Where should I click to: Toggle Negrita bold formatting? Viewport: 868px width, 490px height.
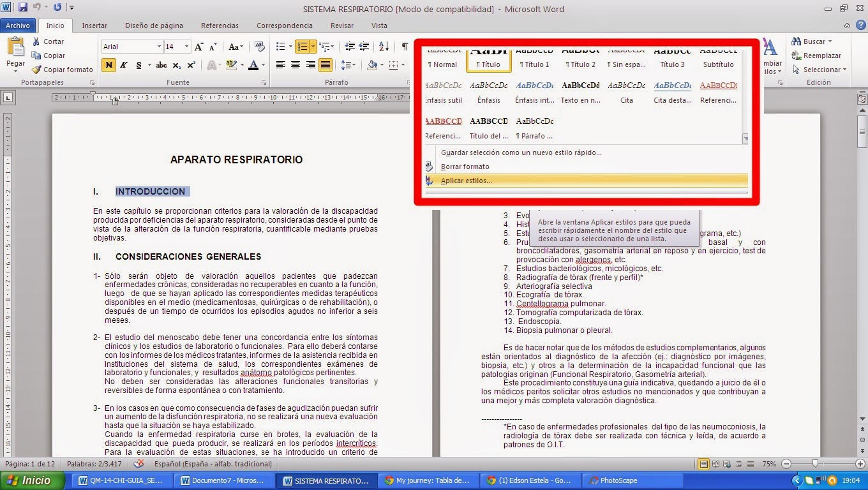pos(108,65)
